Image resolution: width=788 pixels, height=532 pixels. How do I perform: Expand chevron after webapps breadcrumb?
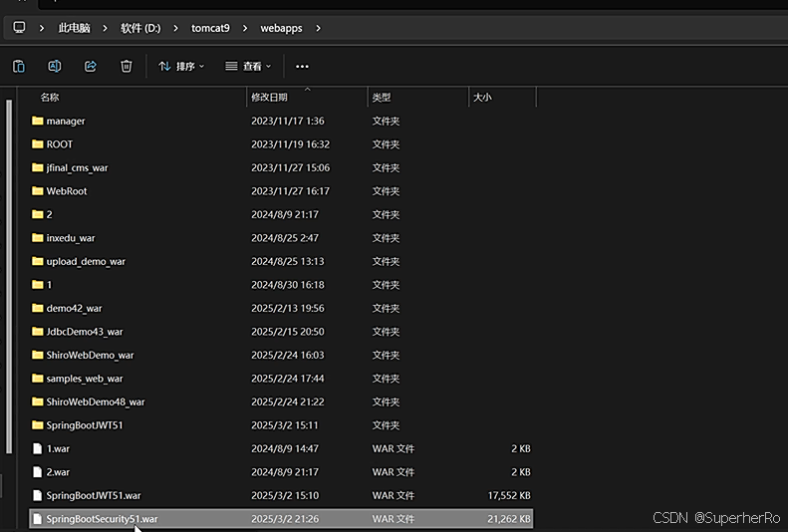tap(318, 28)
